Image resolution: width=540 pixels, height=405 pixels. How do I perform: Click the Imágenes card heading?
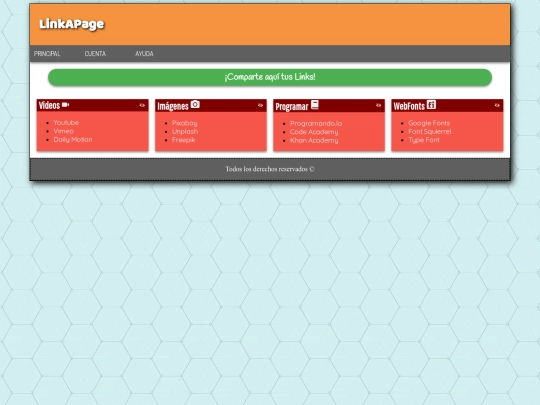173,106
